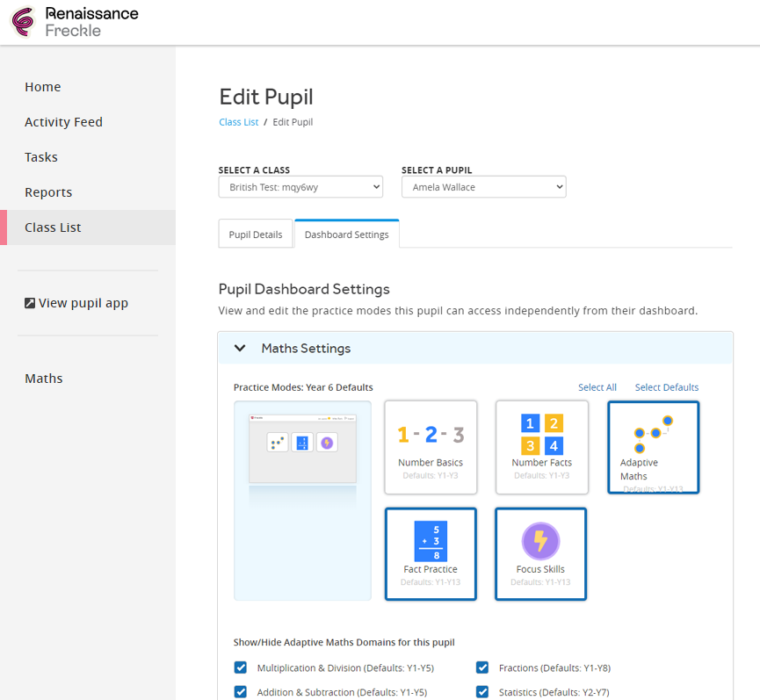The width and height of the screenshot is (760, 700).
Task: Open the Select a Pupil dropdown
Action: point(484,187)
